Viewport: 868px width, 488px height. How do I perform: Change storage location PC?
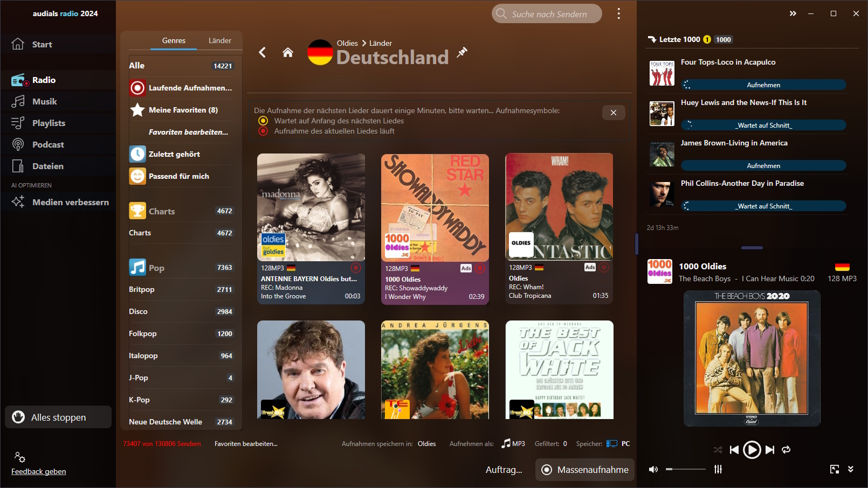(618, 444)
